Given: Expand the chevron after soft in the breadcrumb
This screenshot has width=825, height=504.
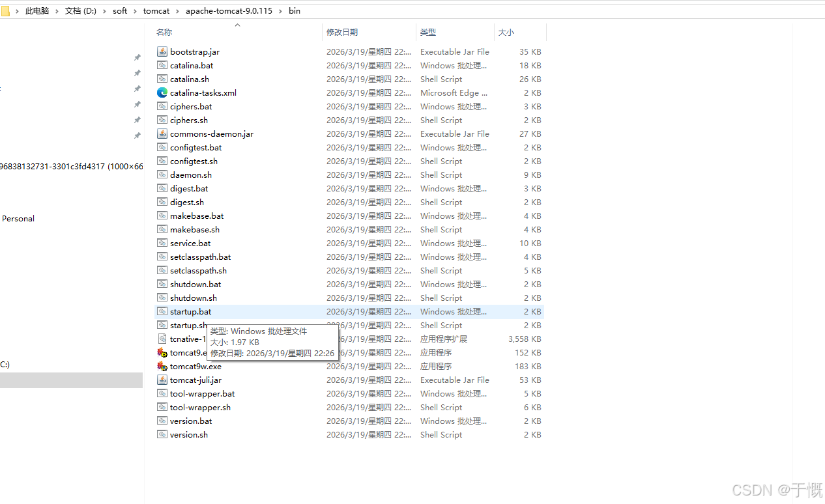Looking at the screenshot, I should coord(136,11).
